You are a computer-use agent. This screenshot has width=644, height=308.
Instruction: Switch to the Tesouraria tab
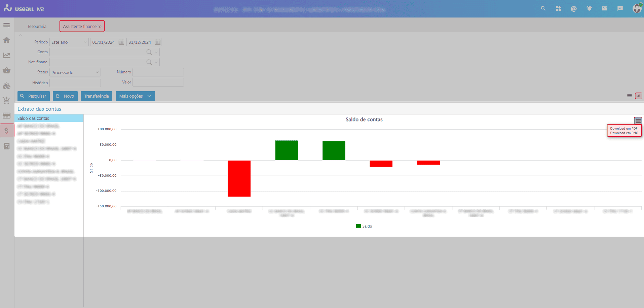point(37,26)
